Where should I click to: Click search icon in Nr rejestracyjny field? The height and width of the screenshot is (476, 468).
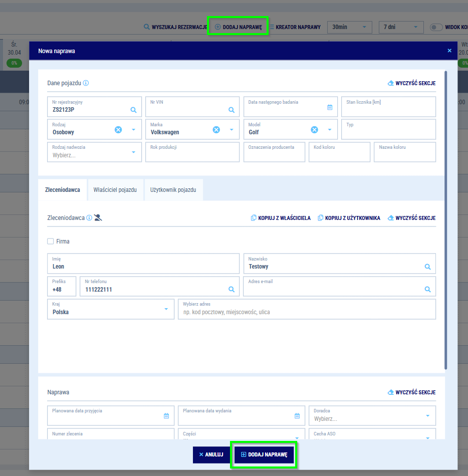point(133,110)
